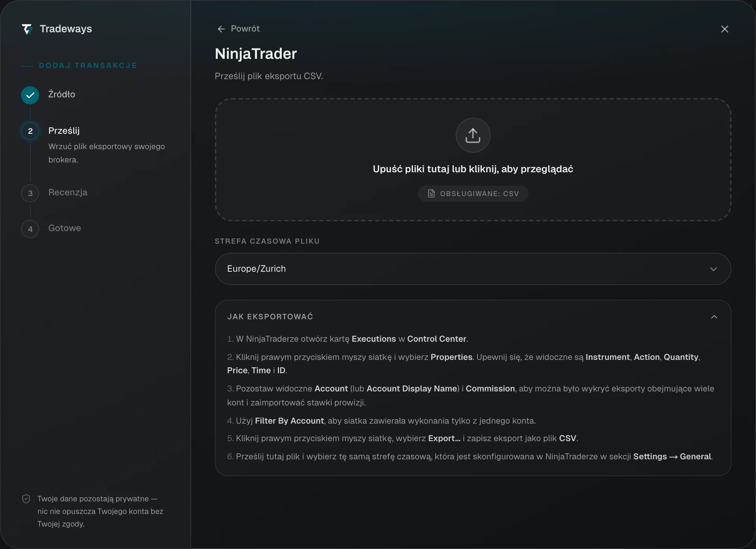Open the Europe/Zurich timezone dropdown
This screenshot has height=549, width=756.
click(x=473, y=269)
